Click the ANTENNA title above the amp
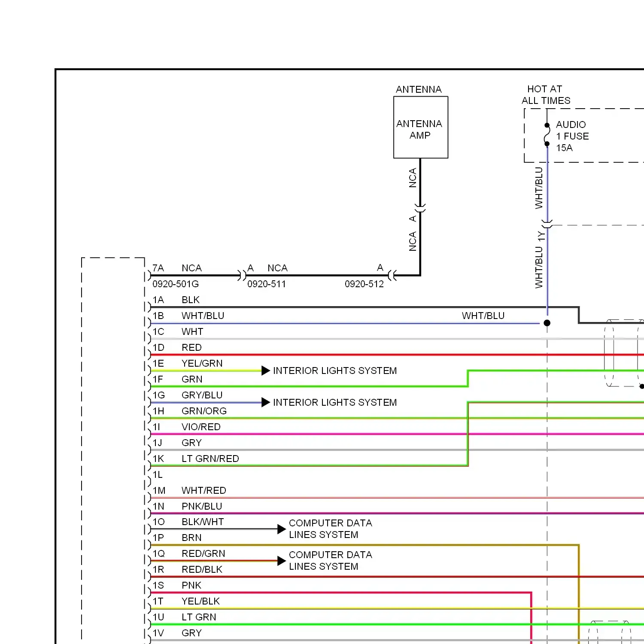Viewport: 644px width, 644px height. pyautogui.click(x=419, y=89)
